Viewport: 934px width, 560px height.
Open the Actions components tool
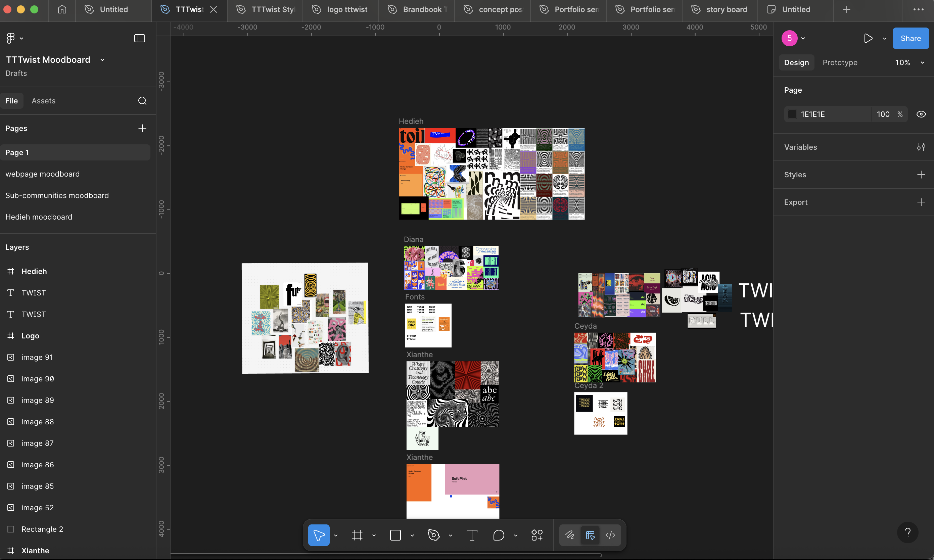click(536, 535)
